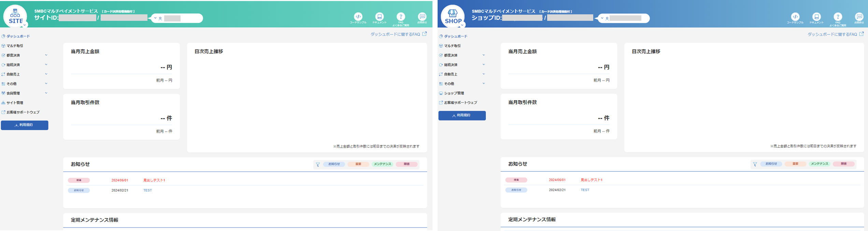
Task: Open TEST notice on SITE screen
Action: point(147,190)
